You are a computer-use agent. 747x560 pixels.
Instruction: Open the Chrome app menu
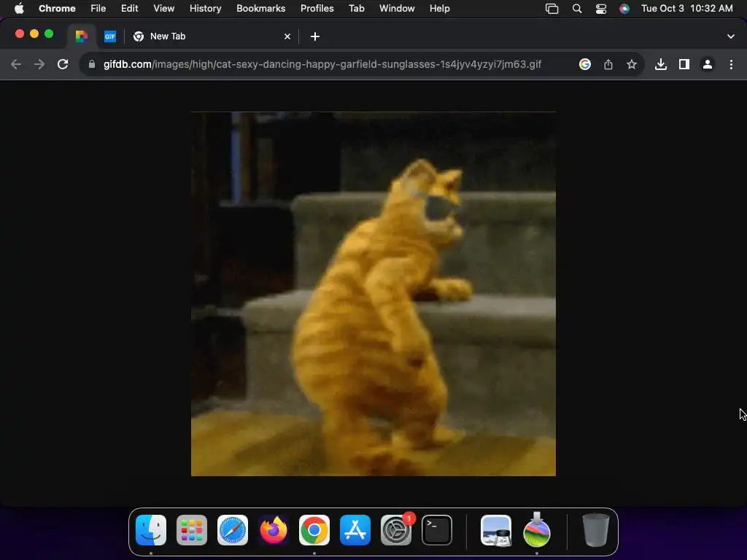pyautogui.click(x=57, y=9)
